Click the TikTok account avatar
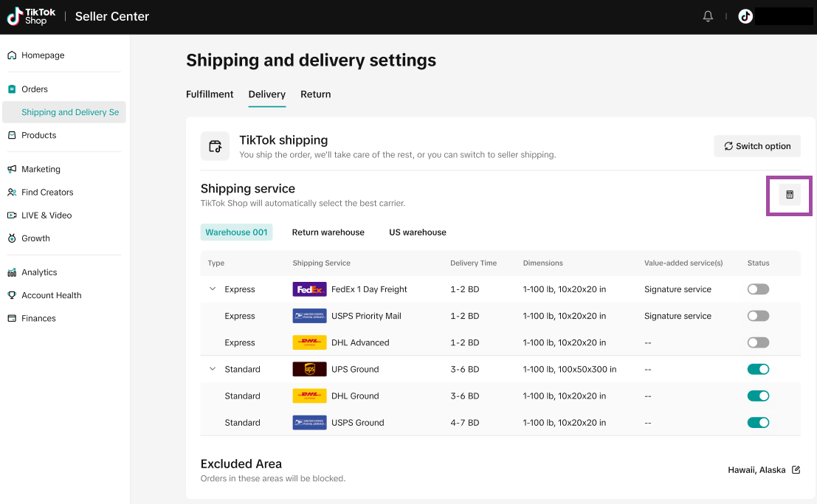The height and width of the screenshot is (504, 817). coord(745,15)
